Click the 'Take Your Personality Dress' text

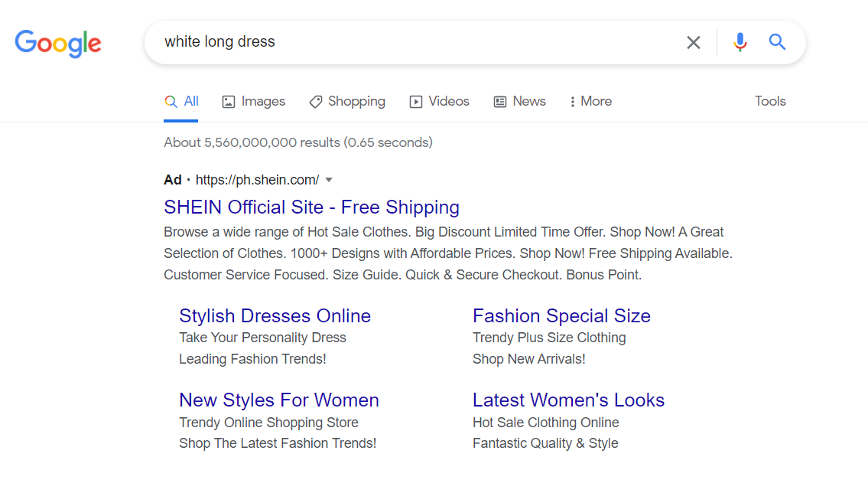(x=262, y=338)
